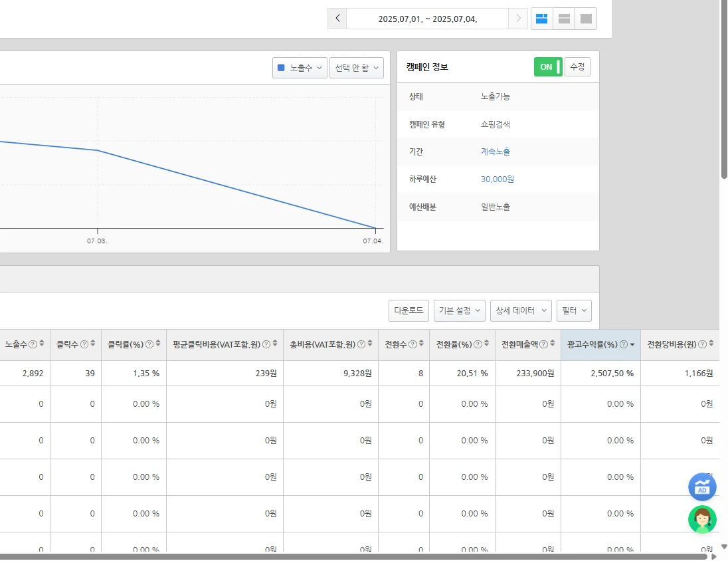Open the 선택 안 함 metric dropdown
Screen dimensions: 728x561
(357, 68)
